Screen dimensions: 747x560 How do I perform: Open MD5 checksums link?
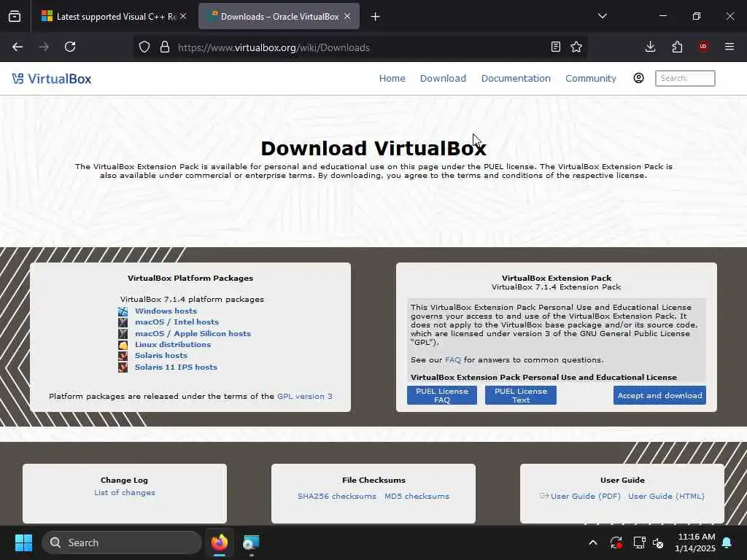point(417,496)
